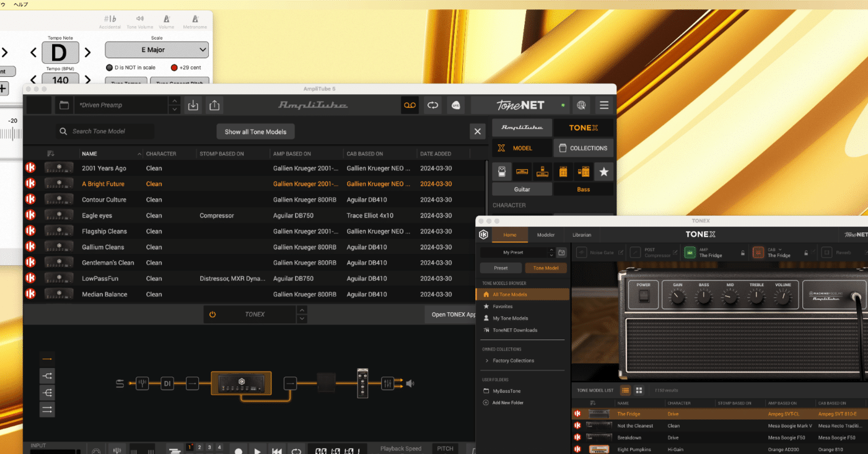
Task: Select the star Favorites filter in ToneNET
Action: coord(603,171)
